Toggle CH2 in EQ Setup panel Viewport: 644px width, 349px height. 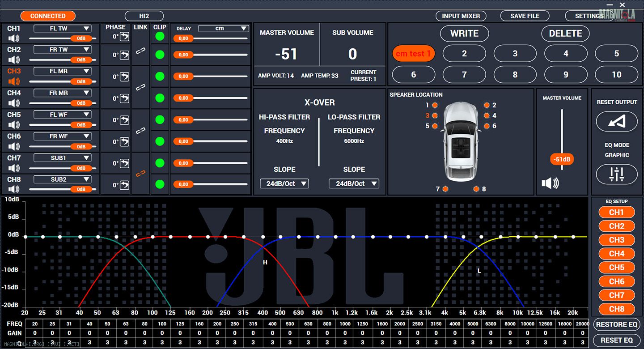pos(617,226)
